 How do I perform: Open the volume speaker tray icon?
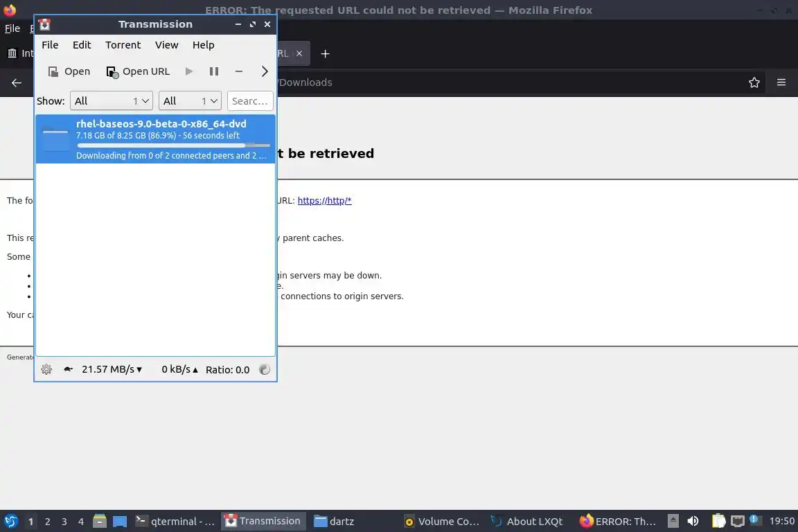tap(693, 521)
